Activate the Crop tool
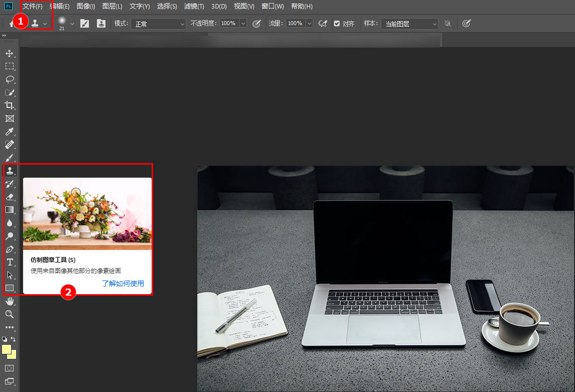Screen dimensions: 575x392 [x=9, y=105]
